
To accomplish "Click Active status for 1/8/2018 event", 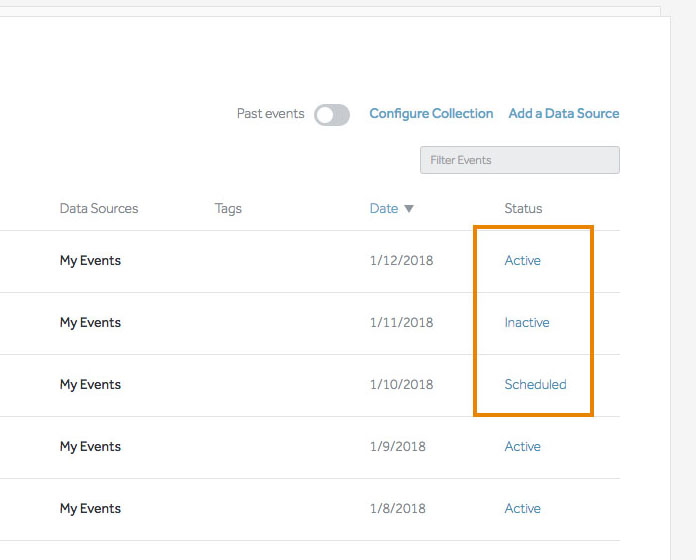I will click(522, 509).
